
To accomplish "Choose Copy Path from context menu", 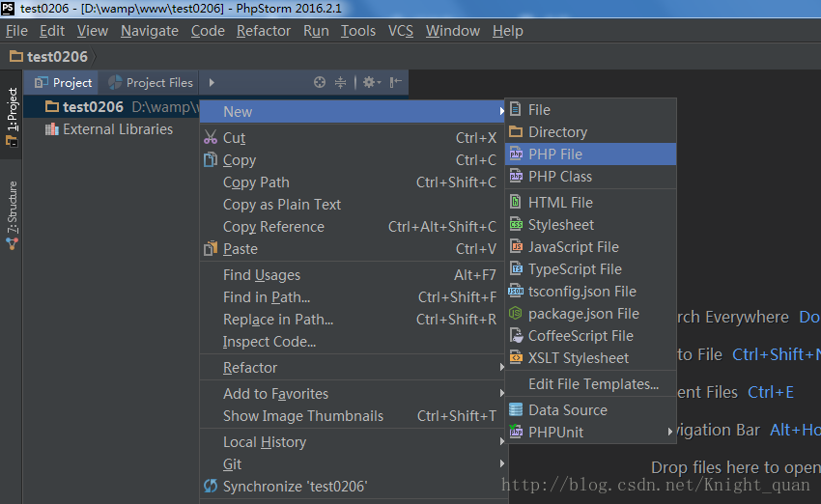I will (352, 182).
